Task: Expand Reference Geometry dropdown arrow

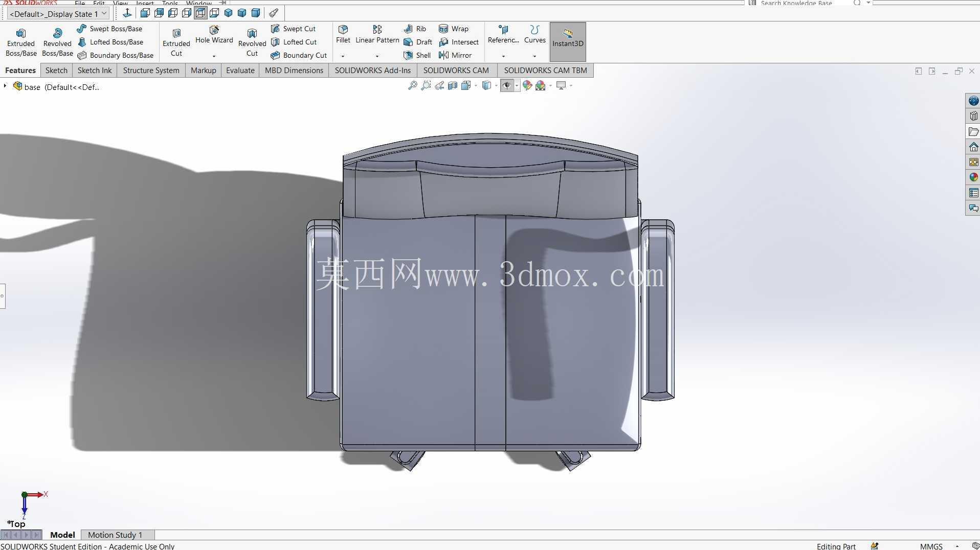Action: (x=503, y=56)
